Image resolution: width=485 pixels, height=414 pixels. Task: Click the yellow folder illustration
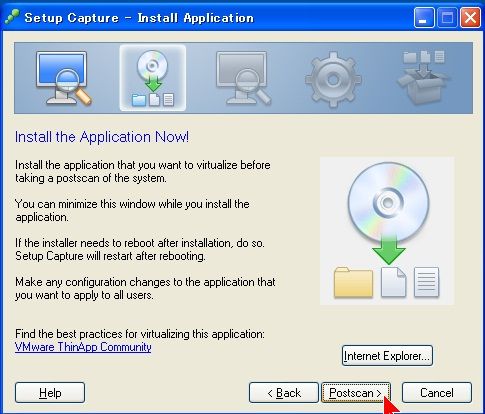(353, 282)
